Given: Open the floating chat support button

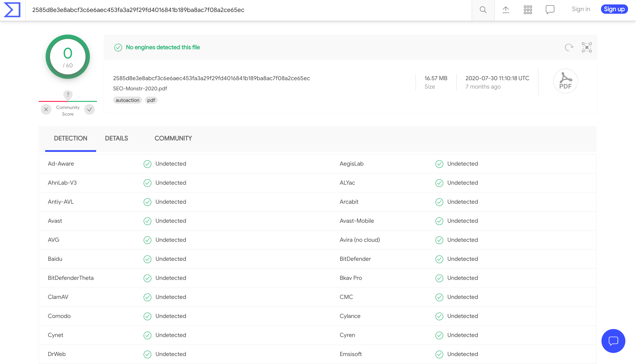Looking at the screenshot, I should coord(613,341).
